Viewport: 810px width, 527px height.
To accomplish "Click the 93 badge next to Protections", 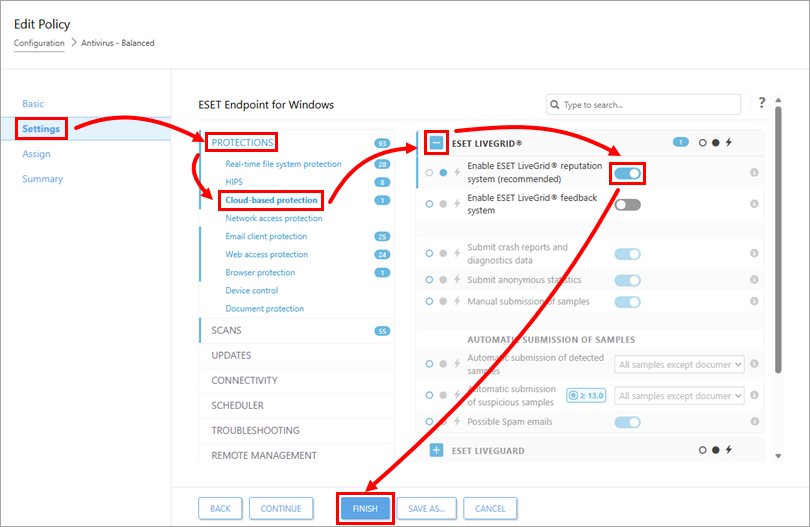I will click(x=382, y=143).
